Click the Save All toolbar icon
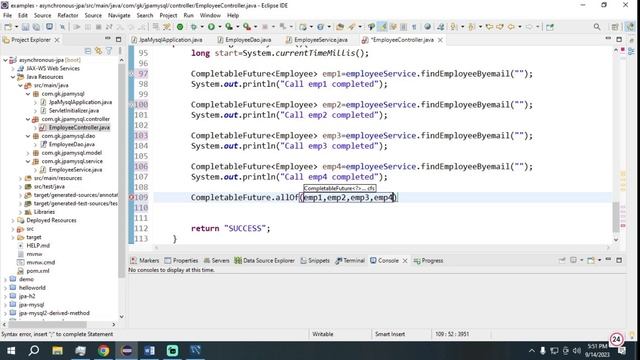 (x=36, y=27)
